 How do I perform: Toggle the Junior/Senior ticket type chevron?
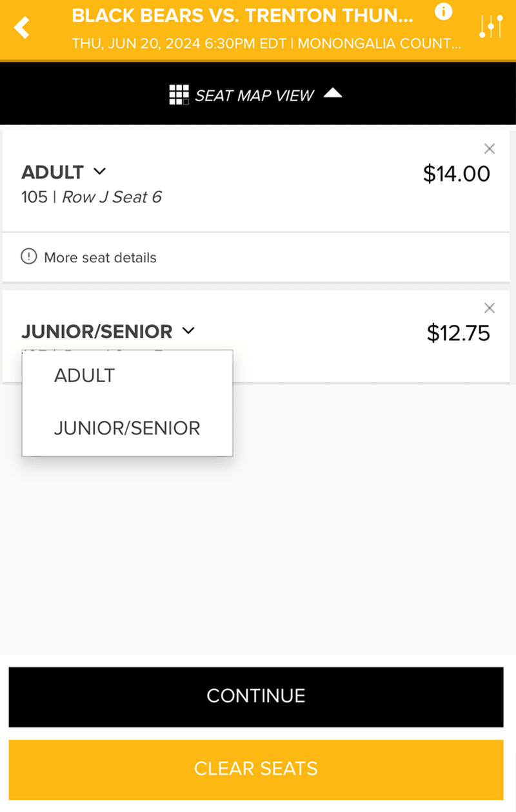[x=188, y=331]
